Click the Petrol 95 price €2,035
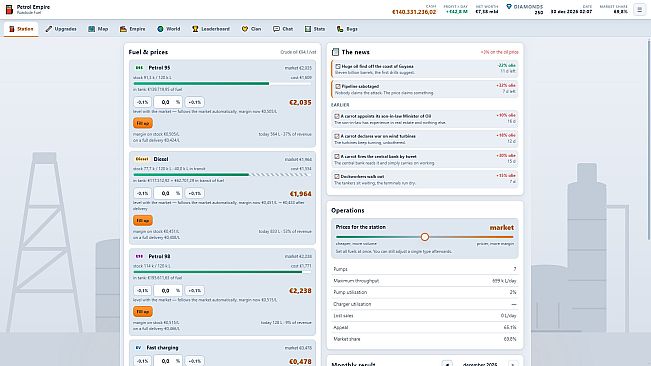 pyautogui.click(x=300, y=102)
